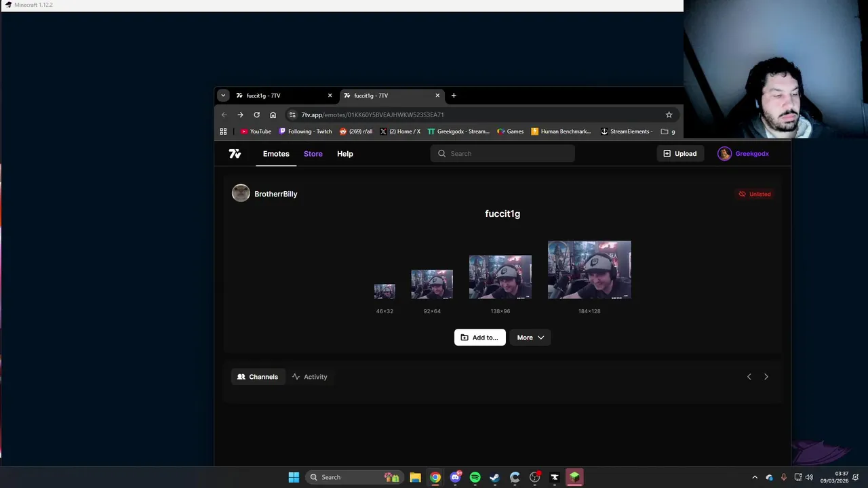868x488 pixels.
Task: Switch to the Channels tab
Action: (258, 377)
